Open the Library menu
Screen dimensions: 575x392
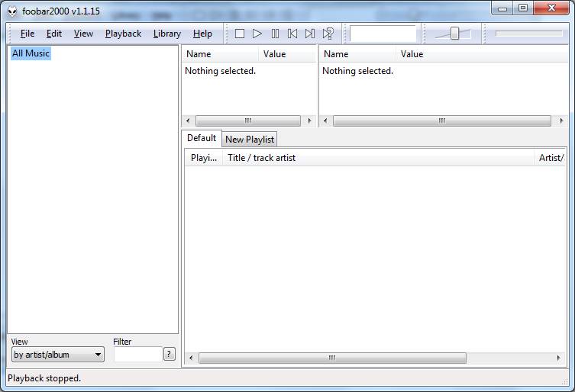click(167, 34)
